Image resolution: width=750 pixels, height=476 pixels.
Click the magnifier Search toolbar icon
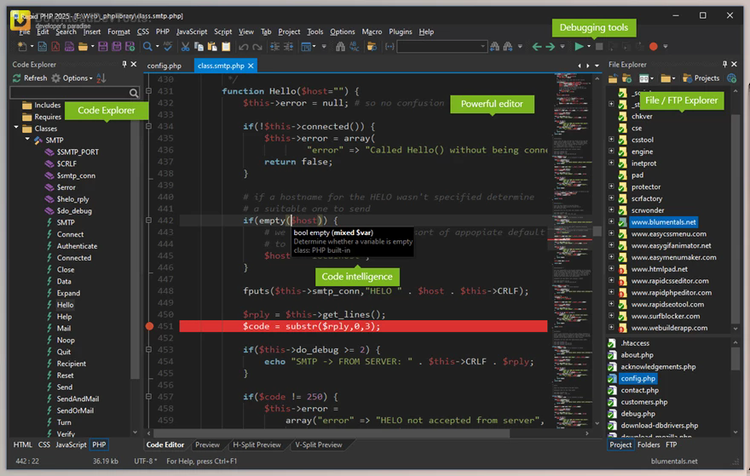(x=147, y=46)
